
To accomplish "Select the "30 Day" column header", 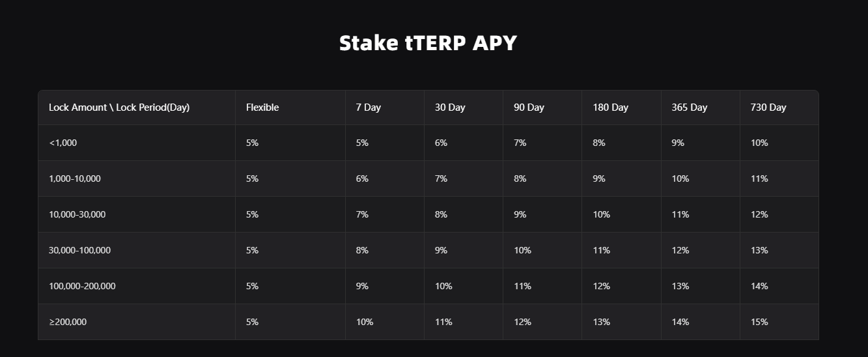I will coord(450,107).
